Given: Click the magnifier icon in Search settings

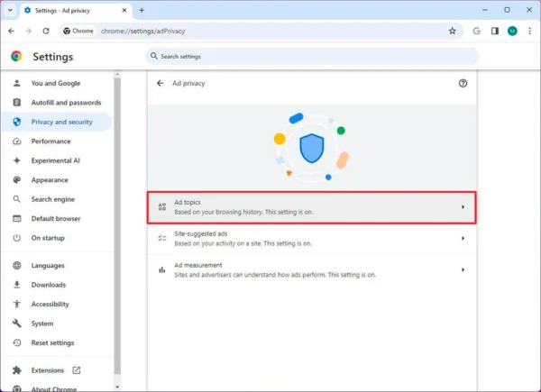Looking at the screenshot, I should [154, 56].
